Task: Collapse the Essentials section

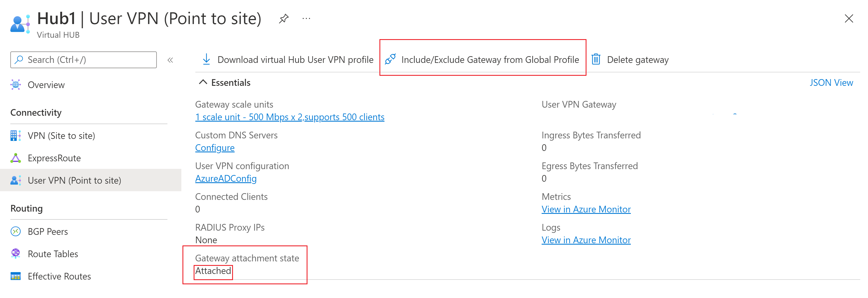Action: point(203,82)
